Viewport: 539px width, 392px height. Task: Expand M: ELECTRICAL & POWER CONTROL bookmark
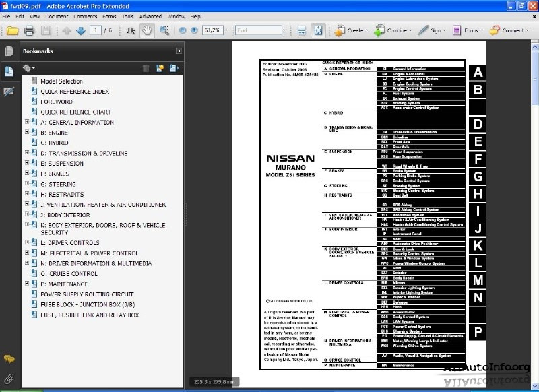pyautogui.click(x=27, y=253)
